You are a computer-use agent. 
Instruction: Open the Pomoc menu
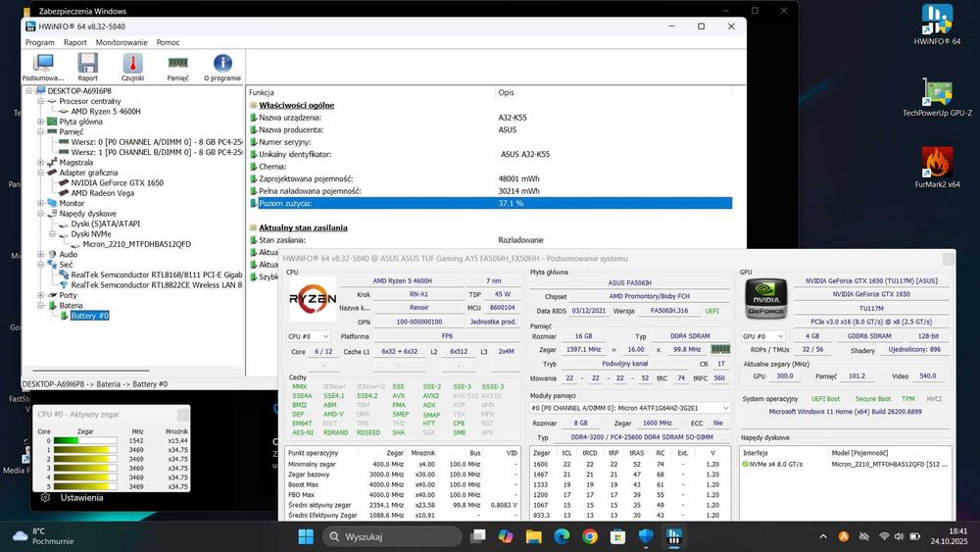click(168, 42)
